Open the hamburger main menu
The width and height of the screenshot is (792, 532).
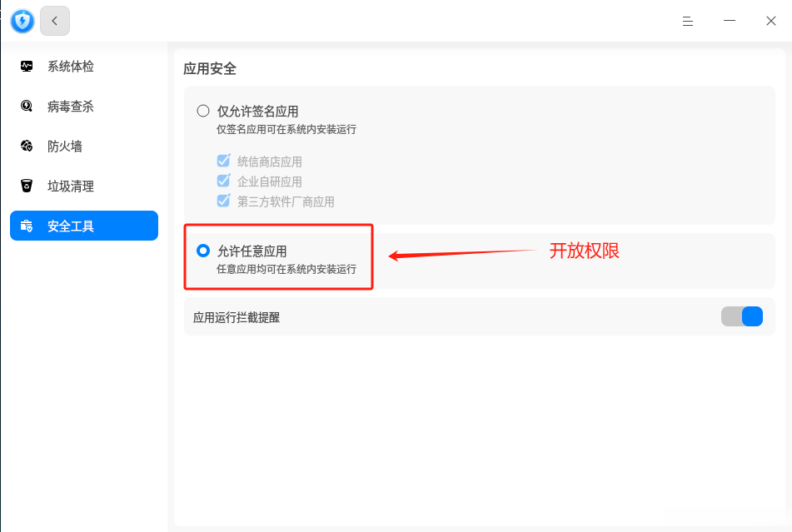[688, 22]
